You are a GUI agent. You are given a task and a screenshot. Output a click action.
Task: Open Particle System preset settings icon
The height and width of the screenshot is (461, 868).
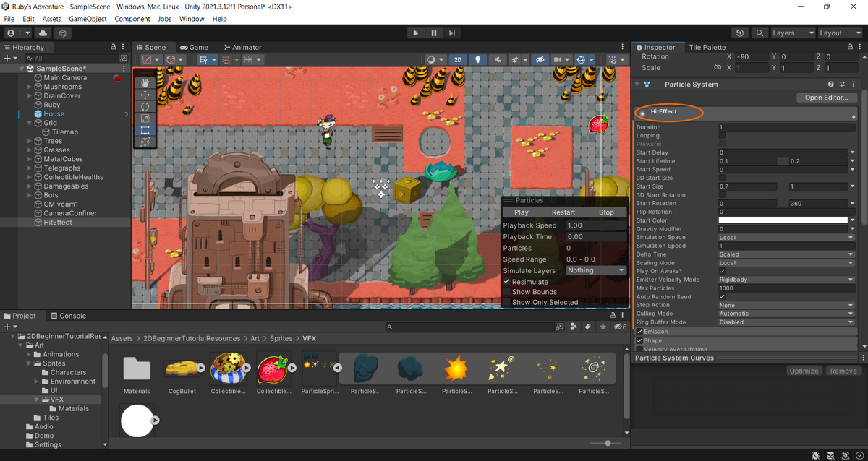[x=843, y=85]
